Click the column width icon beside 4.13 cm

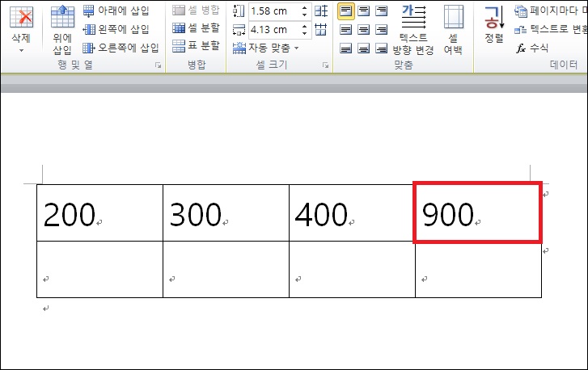(239, 30)
